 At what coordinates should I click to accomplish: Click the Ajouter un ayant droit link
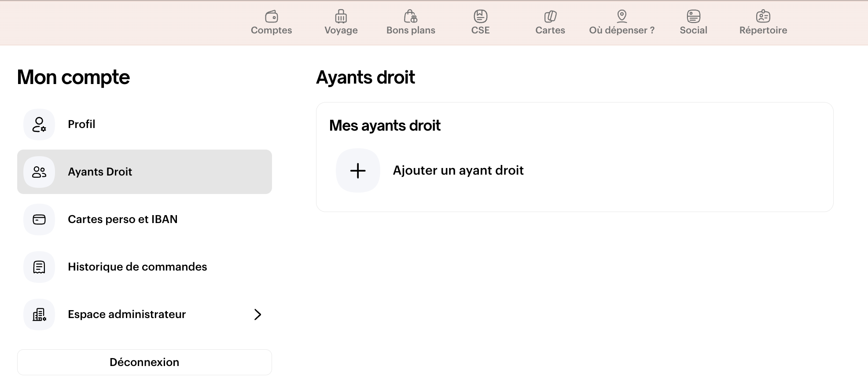point(458,171)
